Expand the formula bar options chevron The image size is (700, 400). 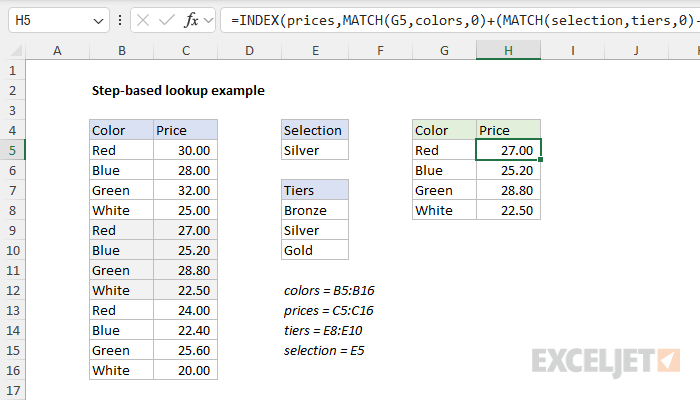pos(208,21)
